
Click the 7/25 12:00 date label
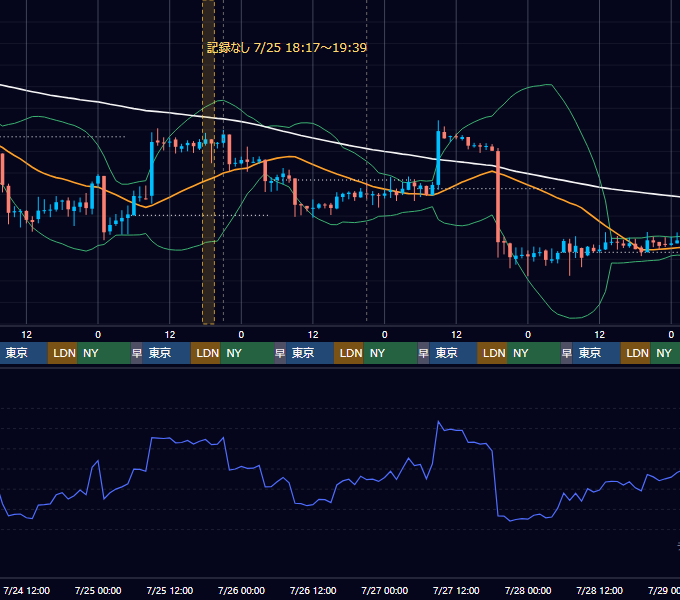(170, 590)
